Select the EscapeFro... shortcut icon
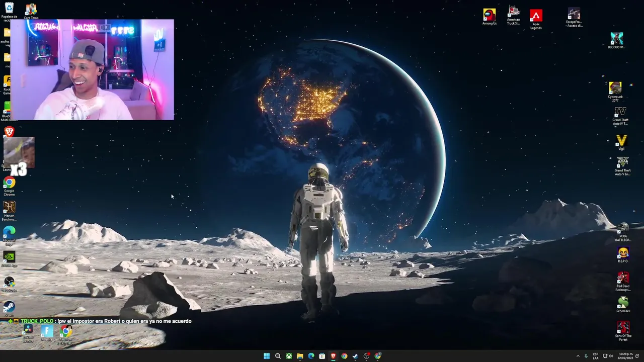This screenshot has height=362, width=644. [574, 18]
